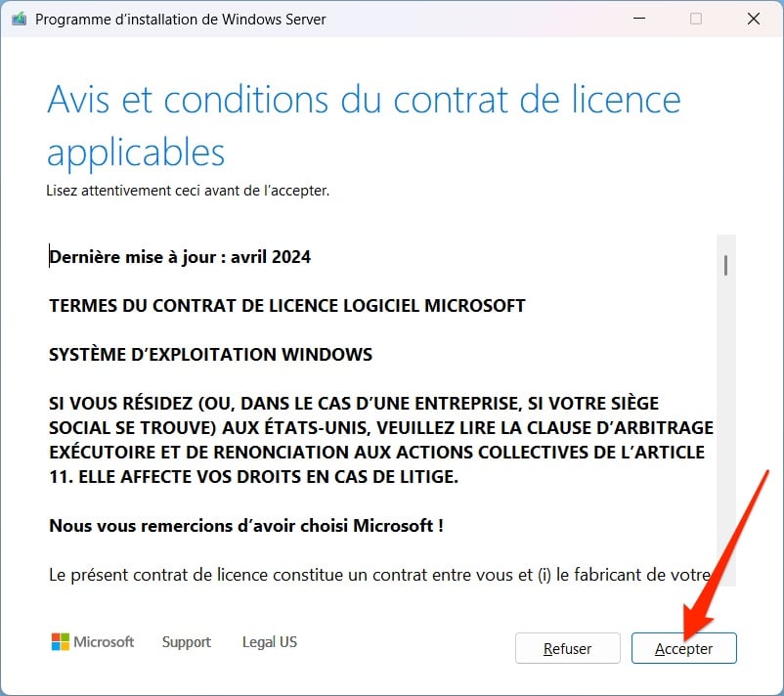Open the Support link
784x696 pixels.
[187, 642]
